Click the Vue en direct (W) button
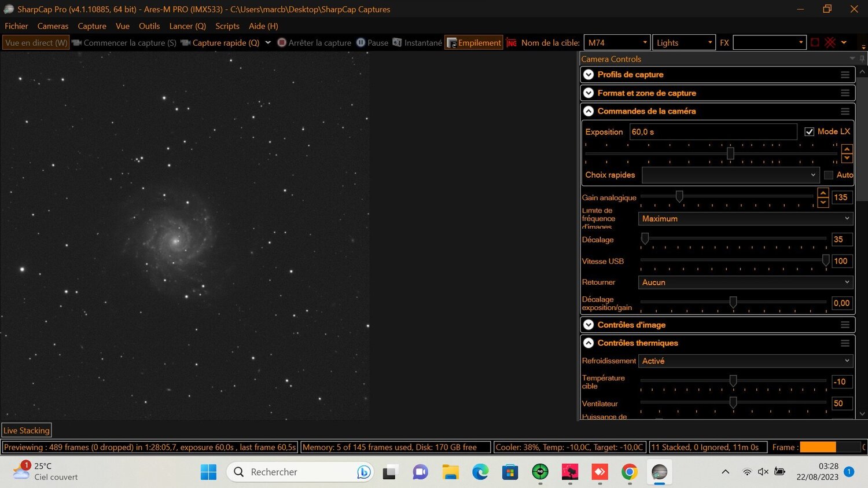 (36, 43)
